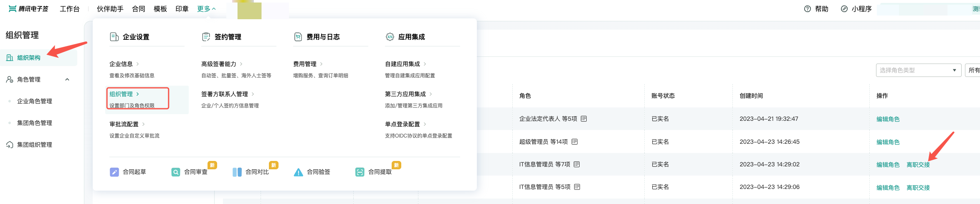Open 合同审查 contract review icon
980x204 pixels.
coord(176,172)
